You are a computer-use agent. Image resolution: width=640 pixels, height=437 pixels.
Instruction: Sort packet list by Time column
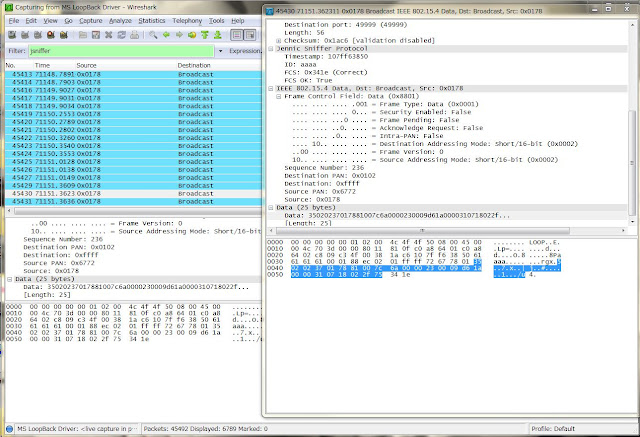coord(42,65)
